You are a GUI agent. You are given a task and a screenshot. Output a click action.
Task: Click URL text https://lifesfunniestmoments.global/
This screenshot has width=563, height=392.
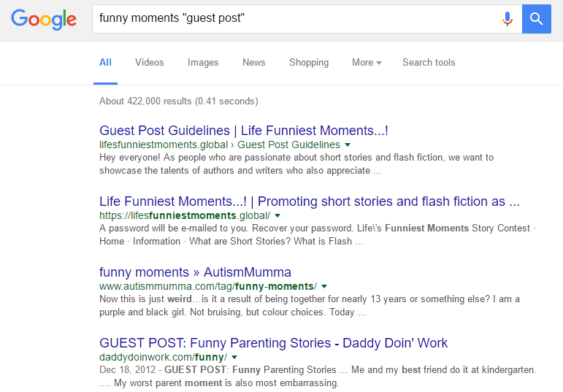point(185,215)
